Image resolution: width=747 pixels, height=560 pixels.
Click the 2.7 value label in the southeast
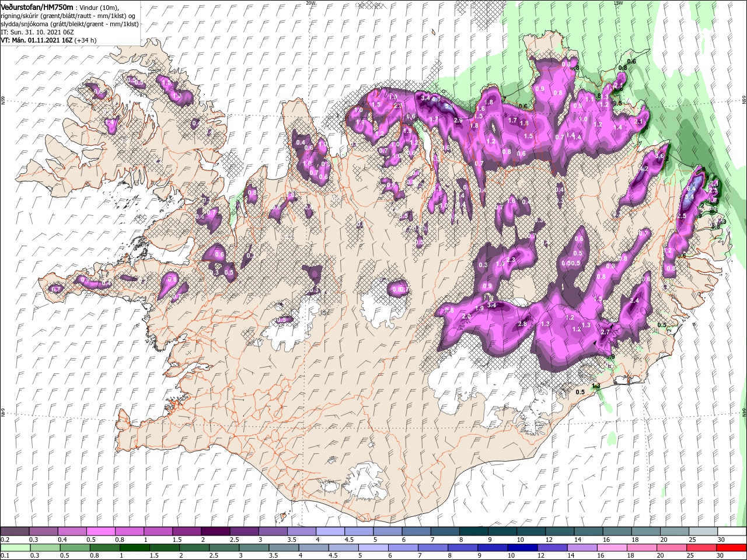point(605,332)
